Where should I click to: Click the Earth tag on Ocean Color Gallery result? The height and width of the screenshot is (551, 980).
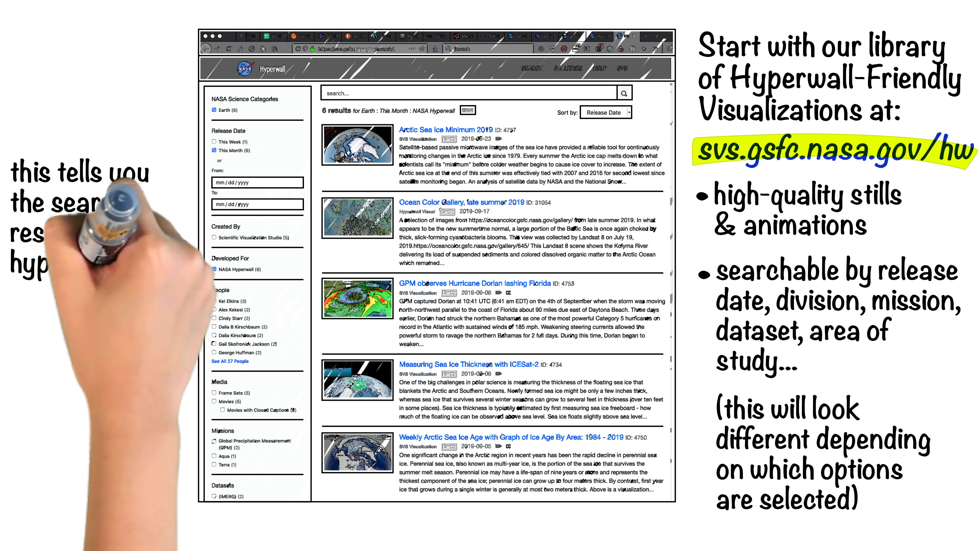click(x=447, y=211)
